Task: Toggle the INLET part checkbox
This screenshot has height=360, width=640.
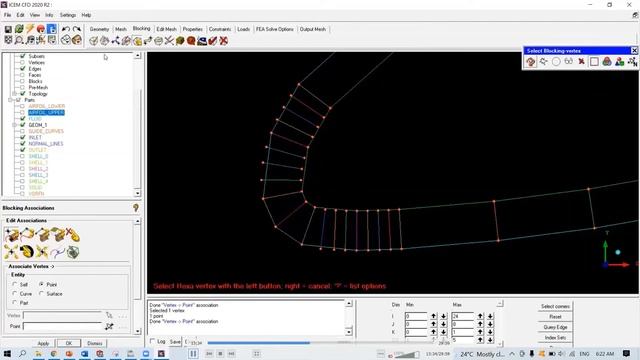Action: (22, 138)
